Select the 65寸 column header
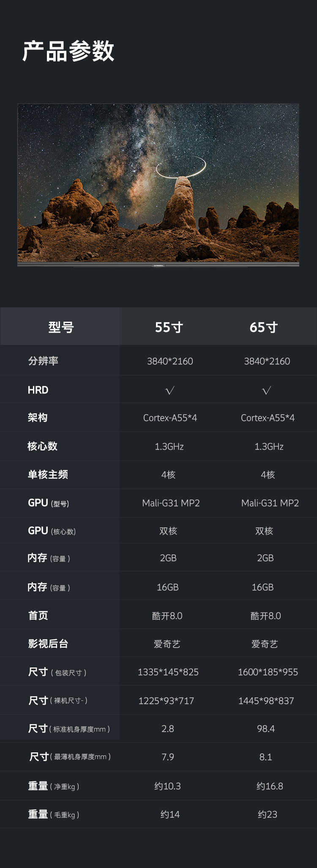The width and height of the screenshot is (317, 868). click(264, 327)
